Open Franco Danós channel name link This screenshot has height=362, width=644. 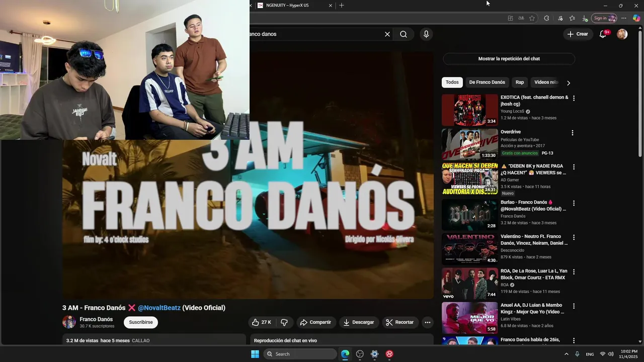click(x=96, y=319)
